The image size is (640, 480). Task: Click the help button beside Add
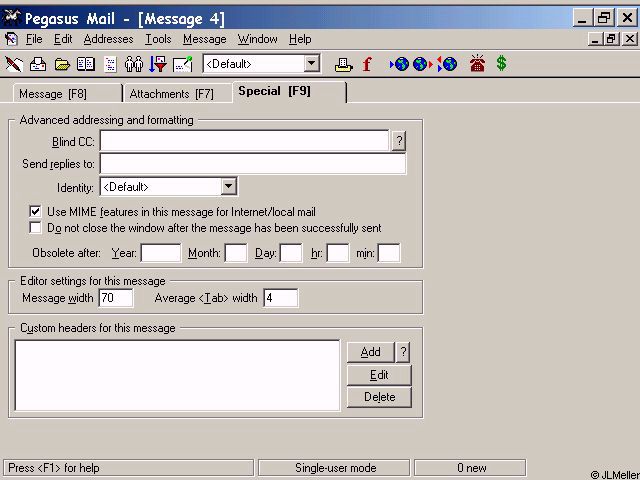point(403,352)
